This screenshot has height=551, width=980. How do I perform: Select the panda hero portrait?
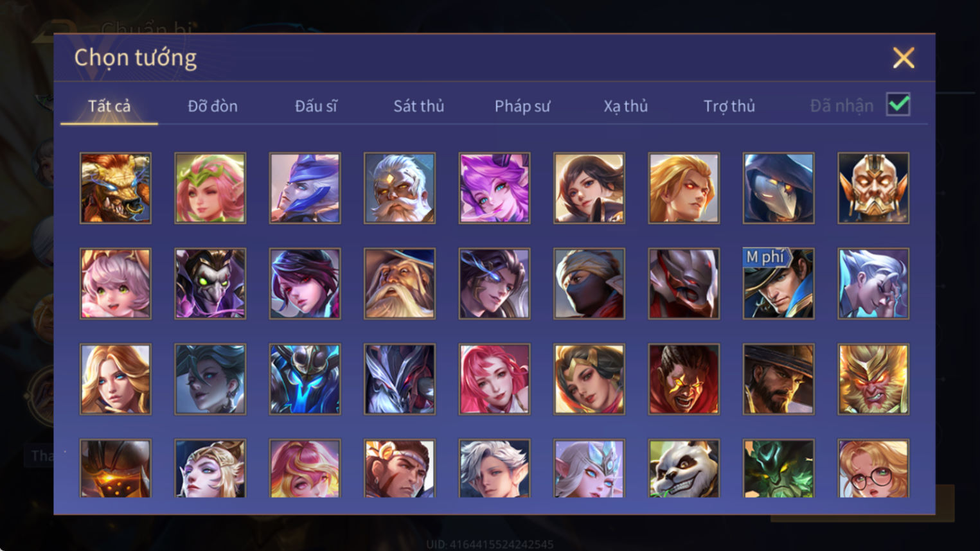point(684,468)
